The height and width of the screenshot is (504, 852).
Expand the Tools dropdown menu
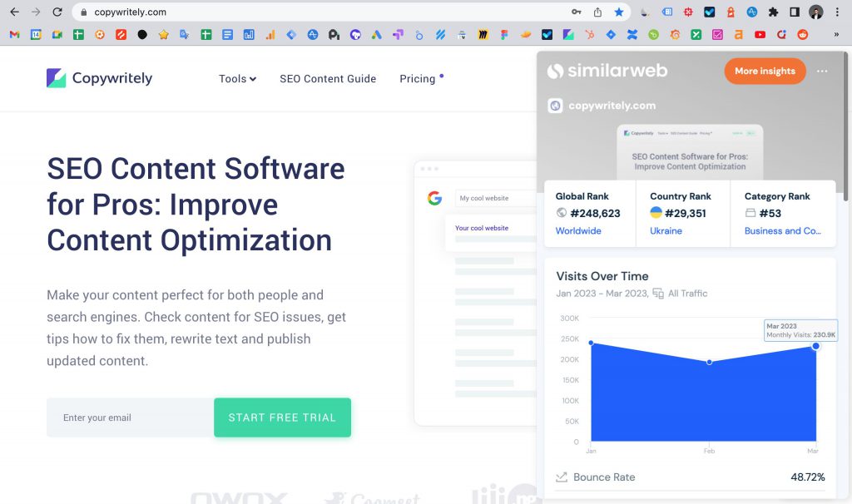pyautogui.click(x=237, y=79)
